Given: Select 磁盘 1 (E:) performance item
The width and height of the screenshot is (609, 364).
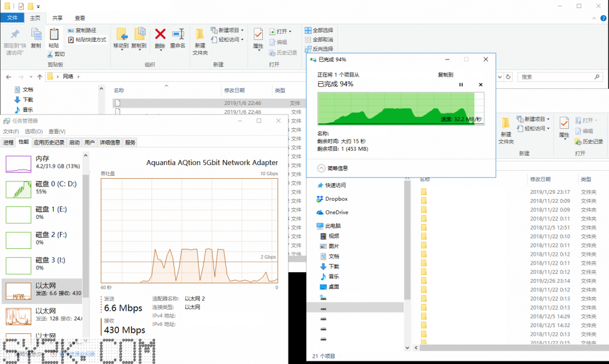Looking at the screenshot, I should (x=42, y=215).
